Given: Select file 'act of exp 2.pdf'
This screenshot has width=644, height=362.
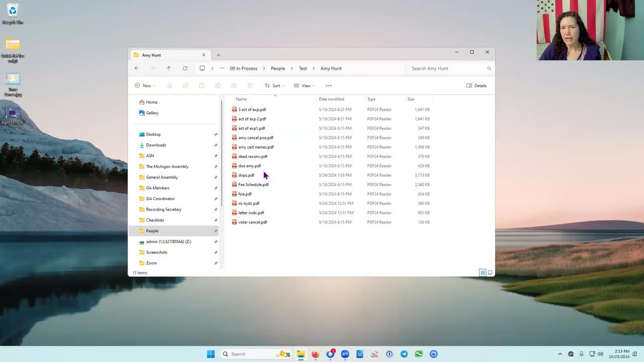Looking at the screenshot, I should 252,119.
